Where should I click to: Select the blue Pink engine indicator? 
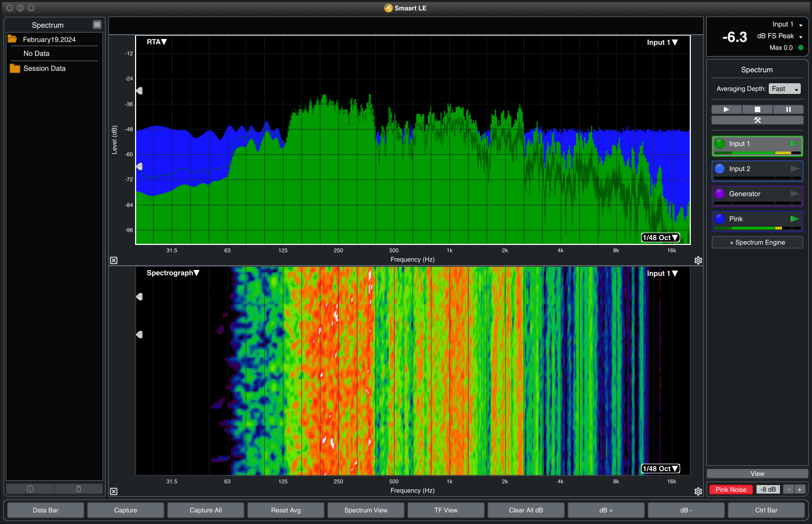[720, 219]
